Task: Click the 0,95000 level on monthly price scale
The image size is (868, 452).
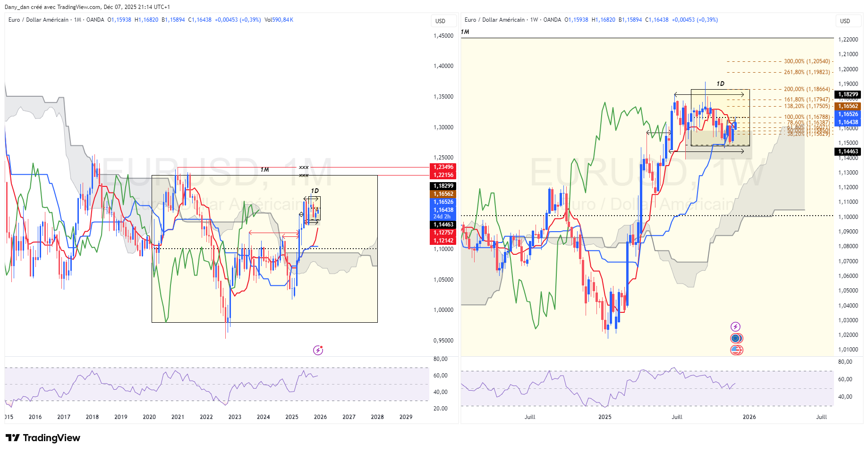Action: pos(443,341)
